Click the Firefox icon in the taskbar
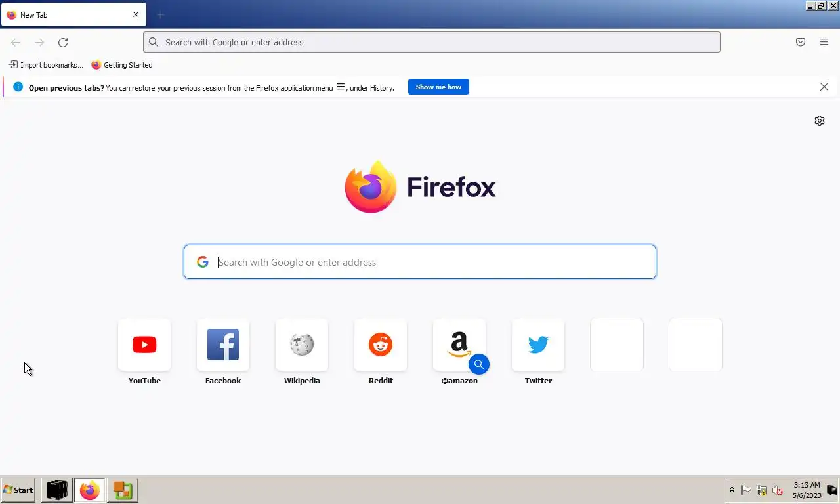 pos(90,490)
